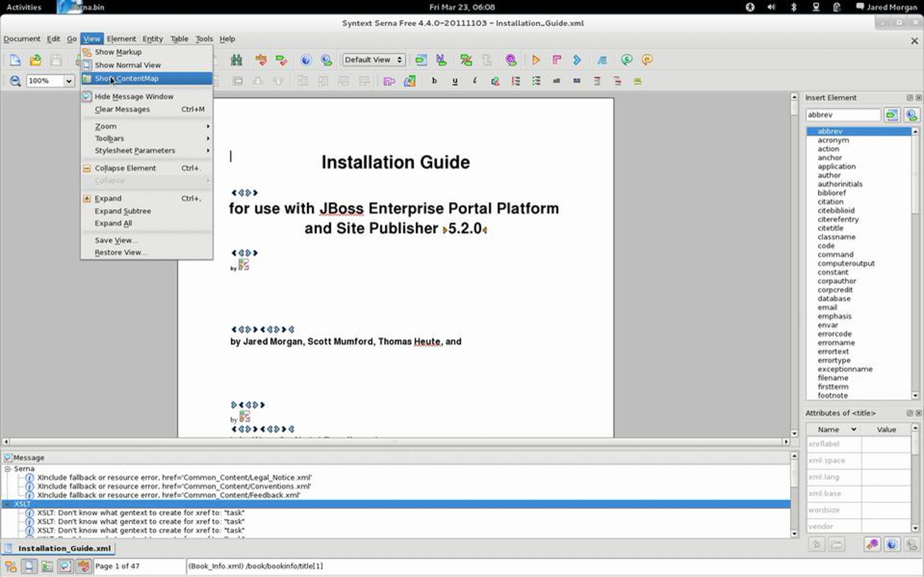Image resolution: width=924 pixels, height=577 pixels.
Task: Toggle the page view mode button in status bar
Action: point(28,566)
